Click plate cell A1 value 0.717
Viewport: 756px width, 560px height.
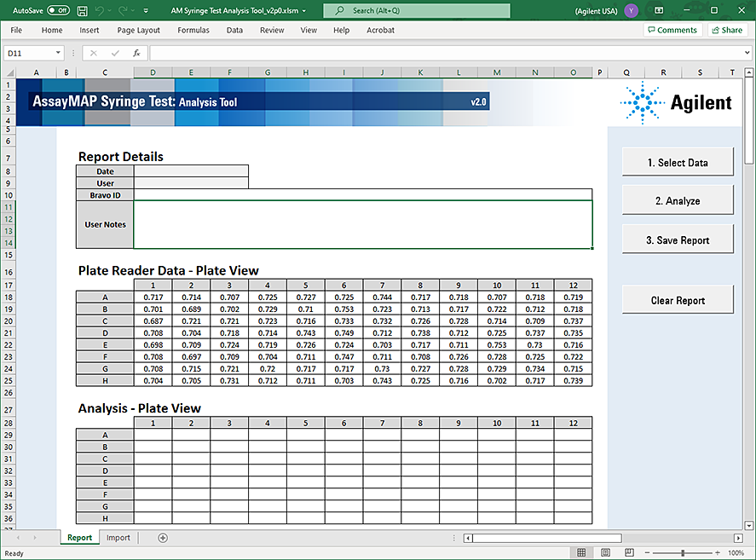(153, 297)
